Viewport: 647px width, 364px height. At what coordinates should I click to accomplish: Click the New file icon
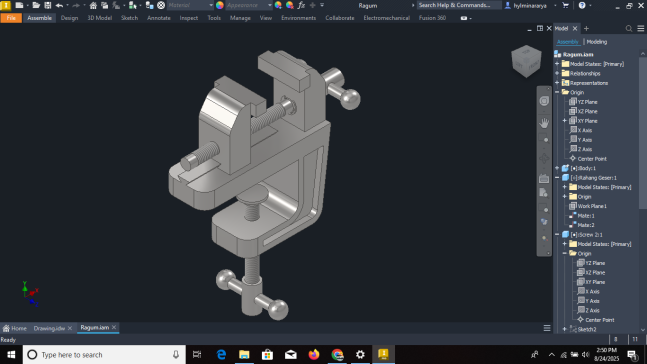19,5
